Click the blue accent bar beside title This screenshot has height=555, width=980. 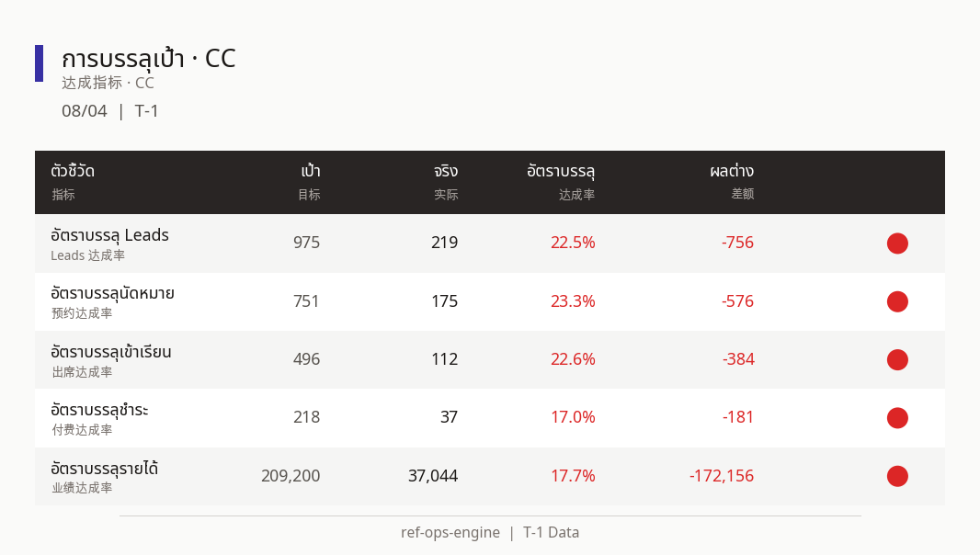(39, 63)
